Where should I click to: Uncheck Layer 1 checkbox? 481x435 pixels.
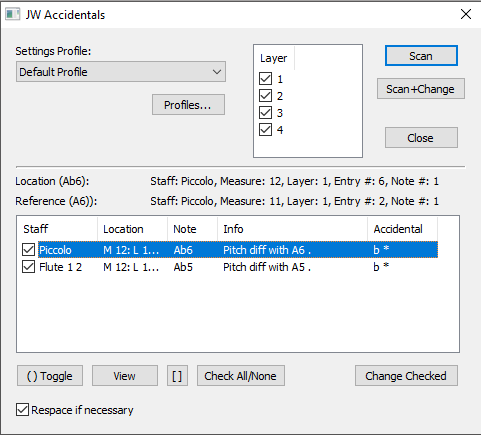[265, 79]
